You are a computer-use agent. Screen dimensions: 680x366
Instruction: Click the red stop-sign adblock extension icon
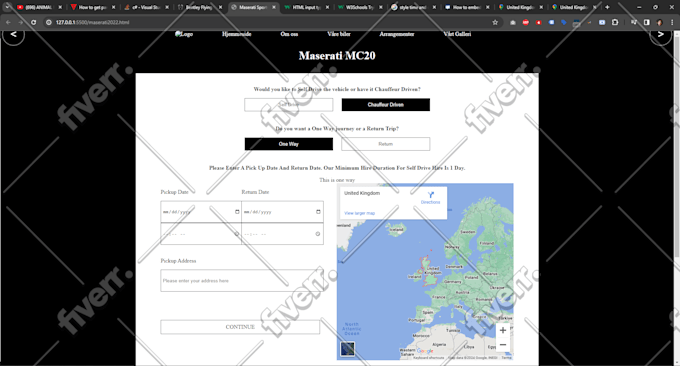click(x=526, y=22)
